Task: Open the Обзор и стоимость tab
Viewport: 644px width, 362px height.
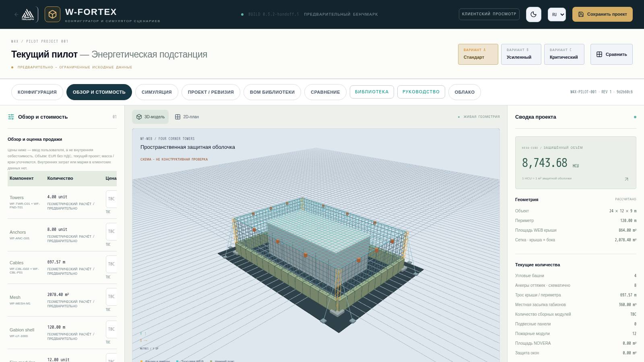Action: [99, 92]
